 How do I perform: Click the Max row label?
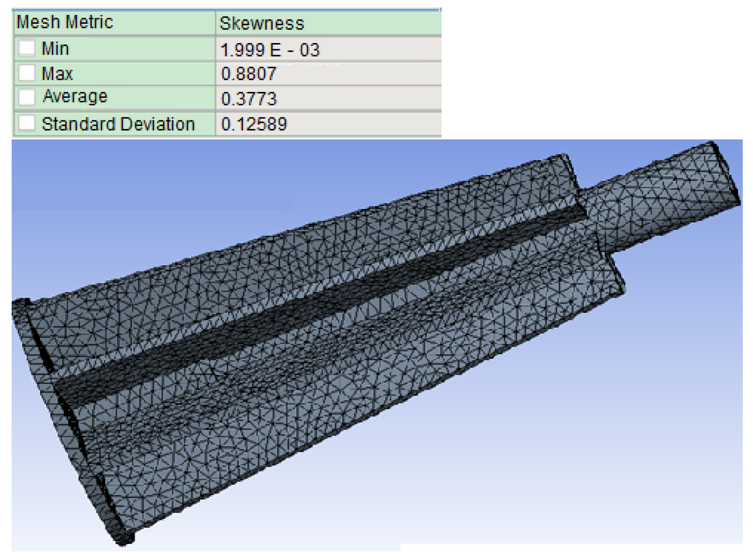(x=57, y=74)
